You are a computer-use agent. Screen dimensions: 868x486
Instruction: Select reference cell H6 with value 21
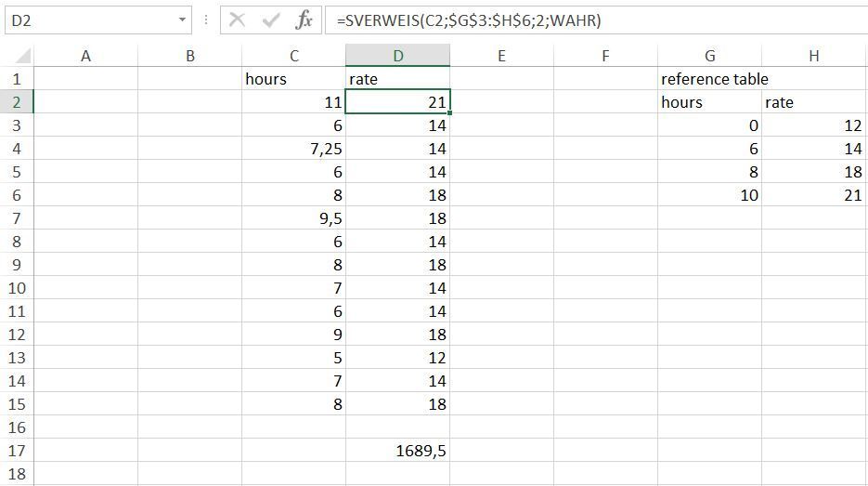point(814,195)
